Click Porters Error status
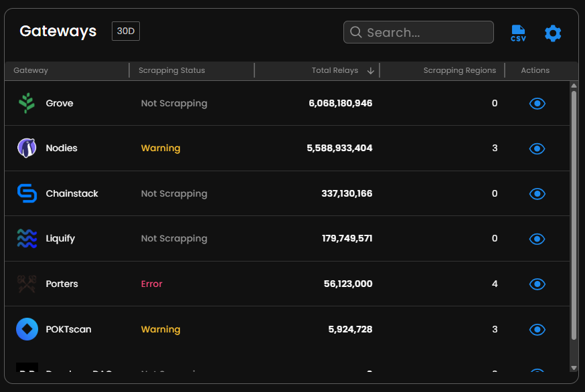The width and height of the screenshot is (585, 392). pos(151,284)
